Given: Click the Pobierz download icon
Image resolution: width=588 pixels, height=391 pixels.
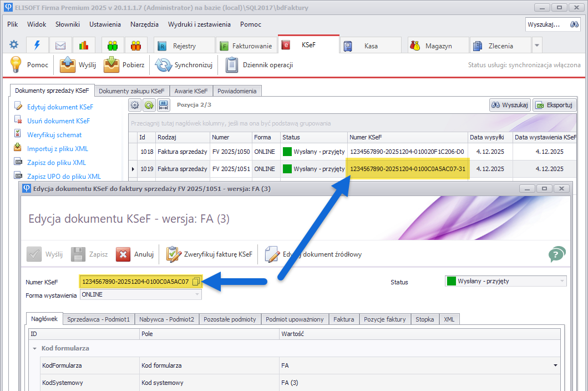Looking at the screenshot, I should coord(111,65).
